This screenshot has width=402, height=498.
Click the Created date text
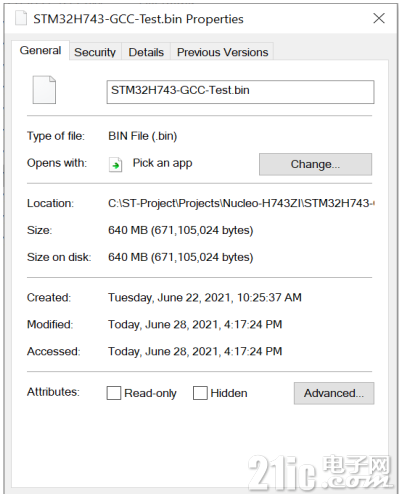(x=205, y=297)
